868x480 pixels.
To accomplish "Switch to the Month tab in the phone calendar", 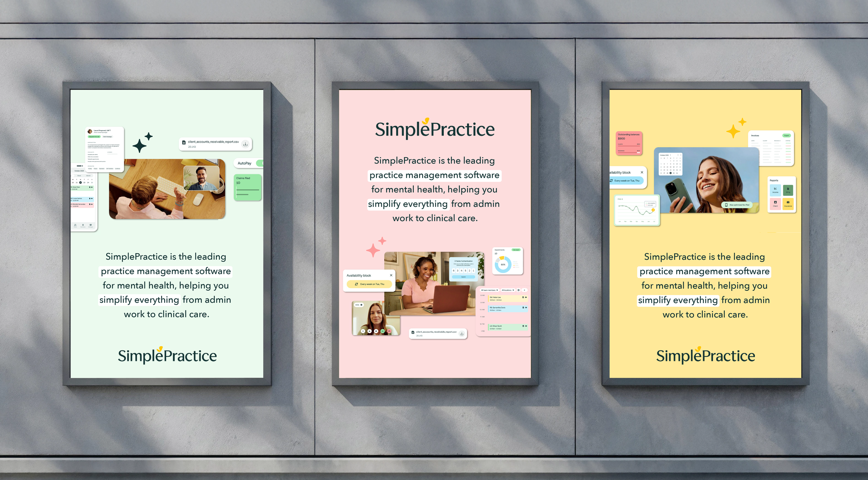I will [x=88, y=176].
